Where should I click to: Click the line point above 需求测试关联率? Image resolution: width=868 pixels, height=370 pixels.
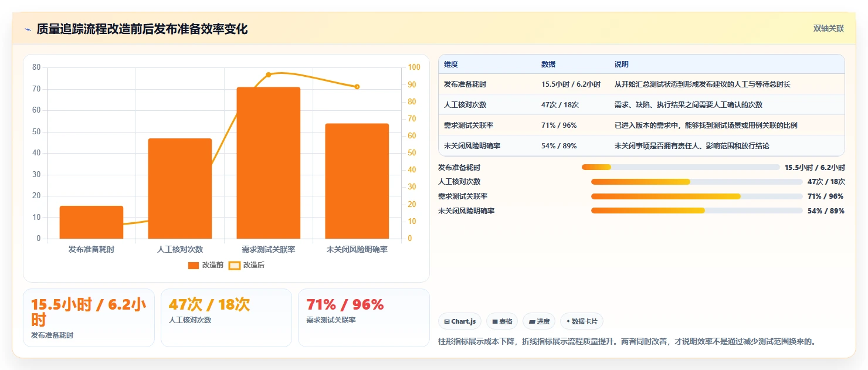click(x=269, y=74)
